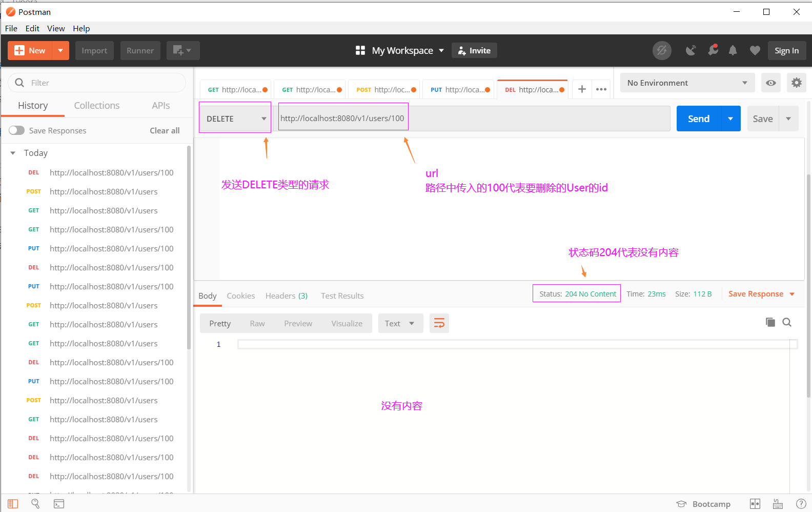Open the Postman console icon
The image size is (812, 512).
pos(59,504)
